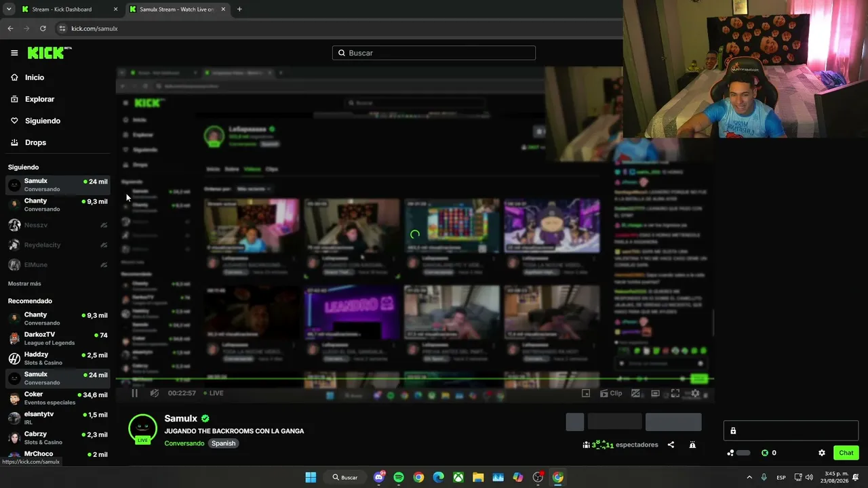The height and width of the screenshot is (488, 868).
Task: Show hidden system tray icons
Action: (749, 477)
